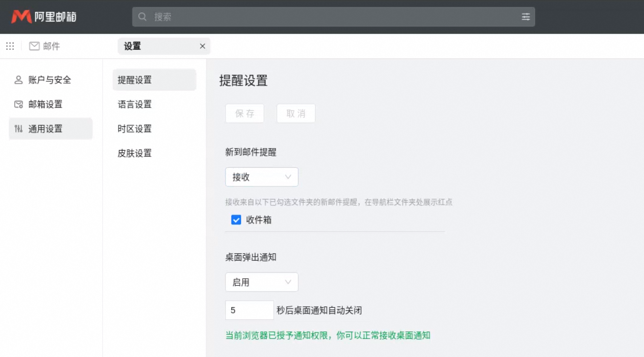Close the 设置 tab
644x357 pixels.
202,46
